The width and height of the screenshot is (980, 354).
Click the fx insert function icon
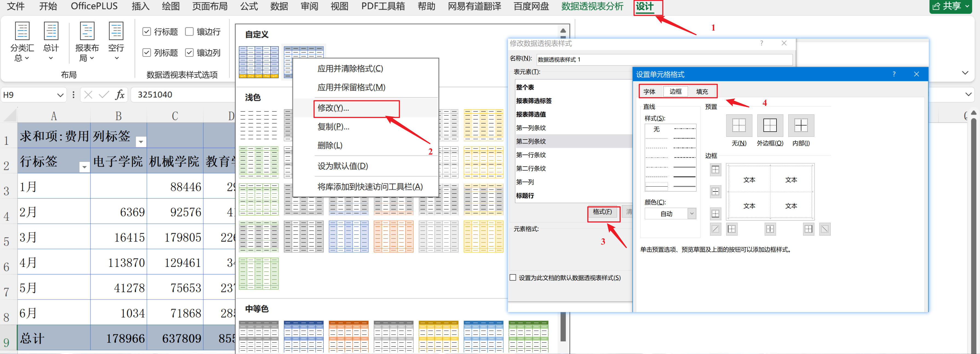click(x=120, y=95)
